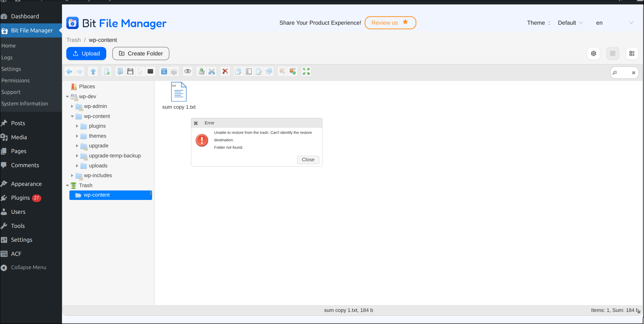Click the floppy disk download icon
This screenshot has width=644, height=324.
pyautogui.click(x=130, y=72)
